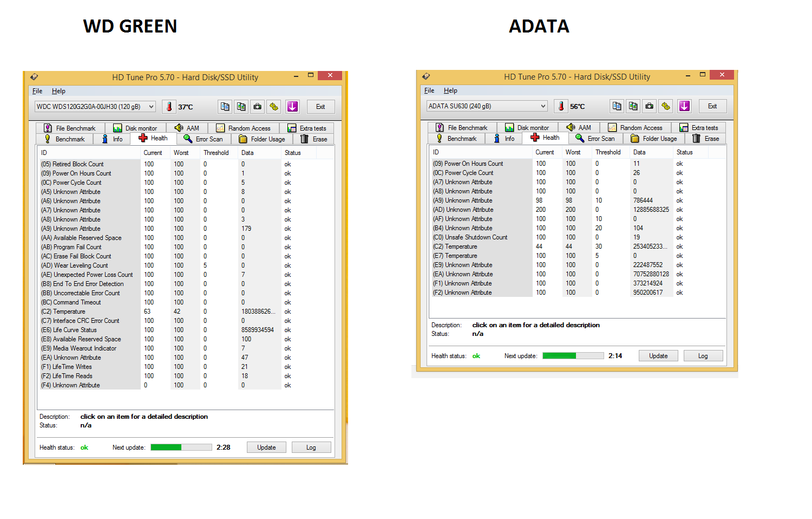Screen dimensions: 812x519
Task: Switch to AAM tab in ADATA window
Action: pos(579,128)
